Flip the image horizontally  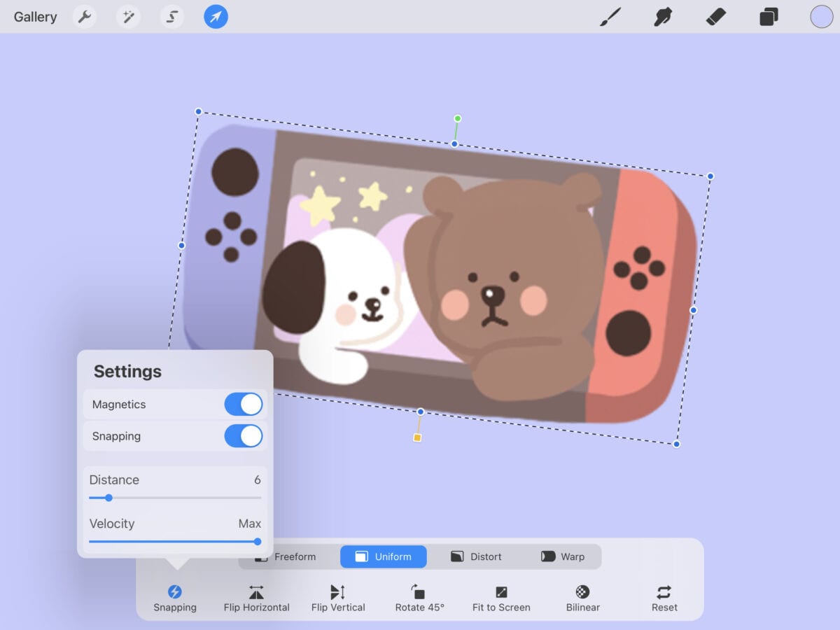point(256,598)
